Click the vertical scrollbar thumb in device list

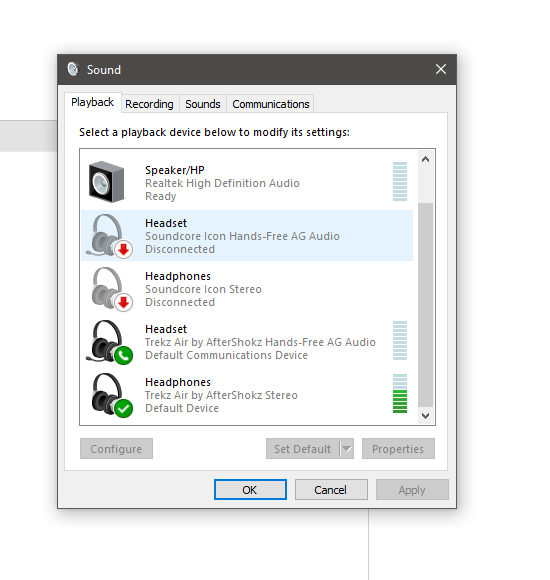coord(425,305)
